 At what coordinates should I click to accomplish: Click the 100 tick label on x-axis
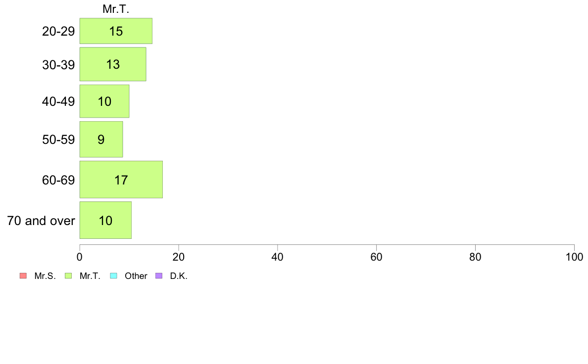574,257
